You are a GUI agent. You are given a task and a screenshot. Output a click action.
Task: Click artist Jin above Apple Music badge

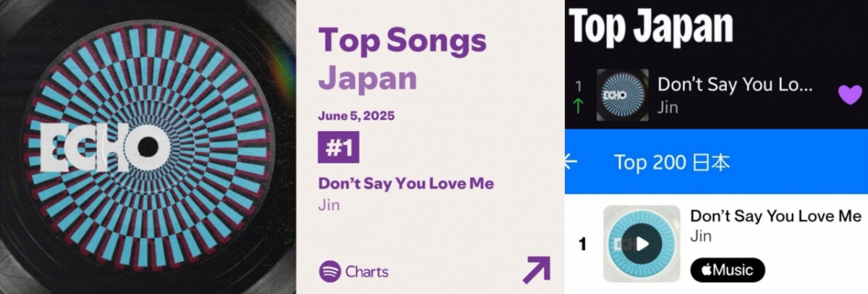click(x=701, y=235)
